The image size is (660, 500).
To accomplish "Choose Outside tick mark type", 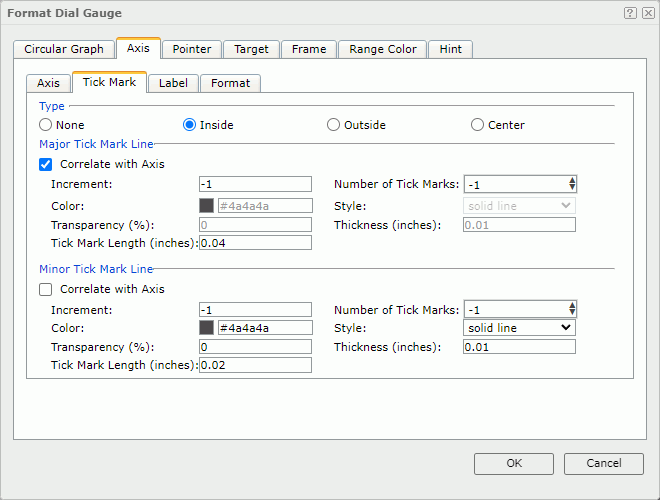I will (x=333, y=125).
